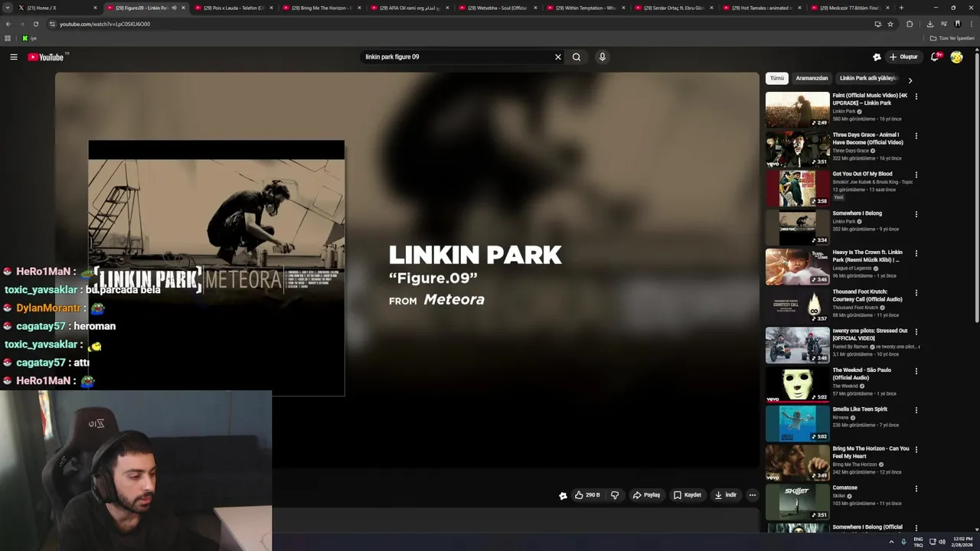The height and width of the screenshot is (551, 980).
Task: Open a new browser tab
Action: 901,8
